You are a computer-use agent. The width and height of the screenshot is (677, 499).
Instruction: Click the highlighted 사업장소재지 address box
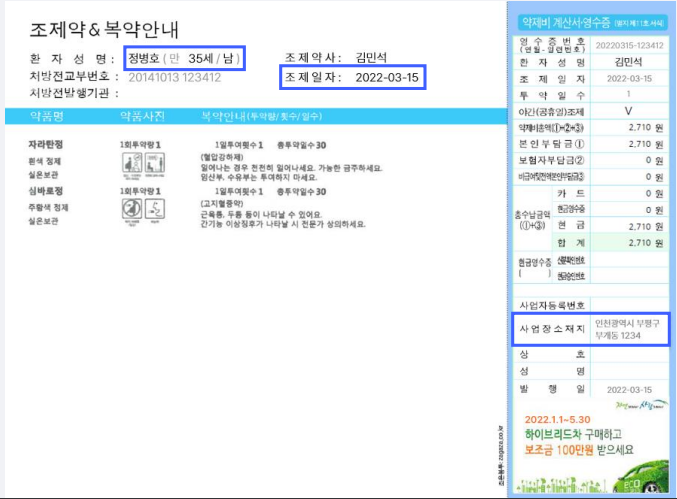click(x=589, y=329)
